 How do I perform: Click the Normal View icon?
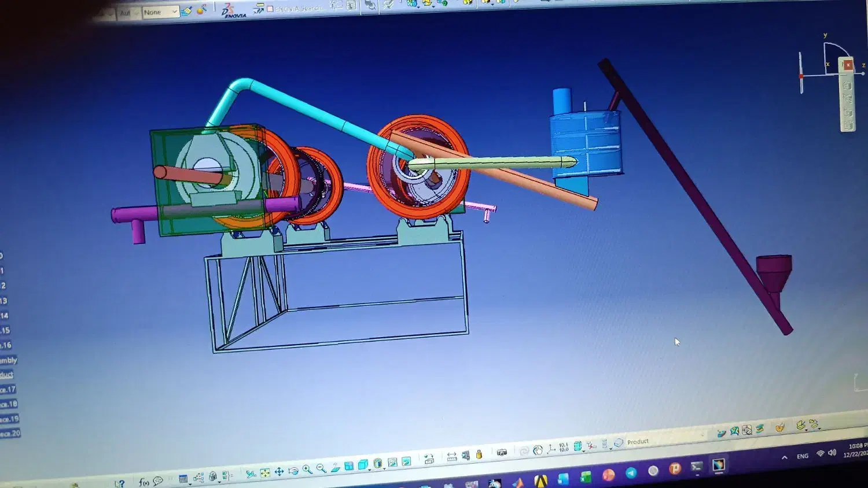335,468
